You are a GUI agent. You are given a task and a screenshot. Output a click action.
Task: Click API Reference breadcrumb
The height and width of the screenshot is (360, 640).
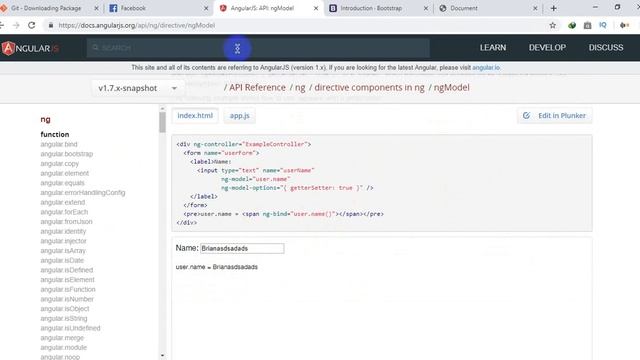257,87
